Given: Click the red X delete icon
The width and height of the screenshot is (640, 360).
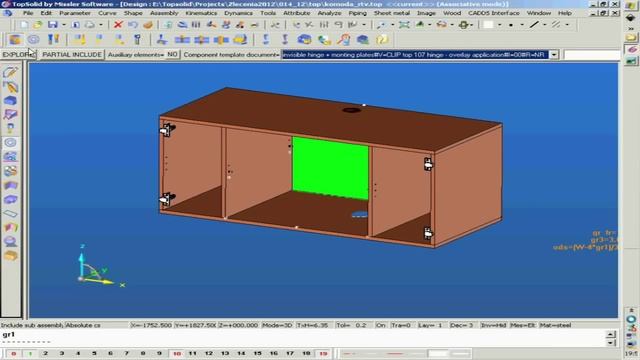Looking at the screenshot, I should tap(118, 24).
